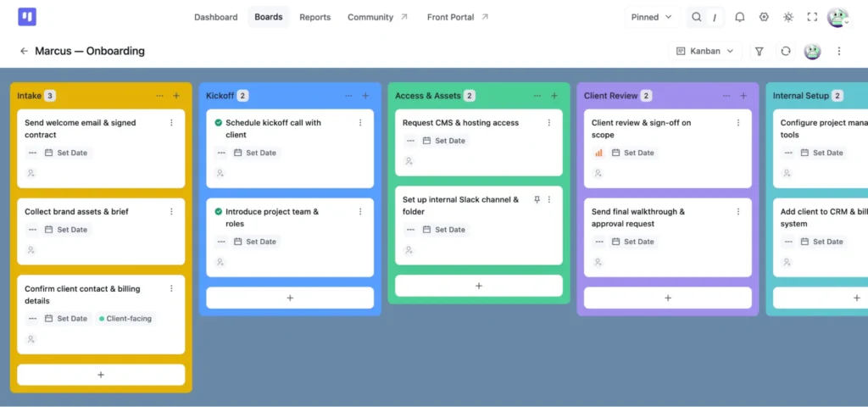Set date on Send welcome email card
868x407 pixels.
tap(66, 153)
